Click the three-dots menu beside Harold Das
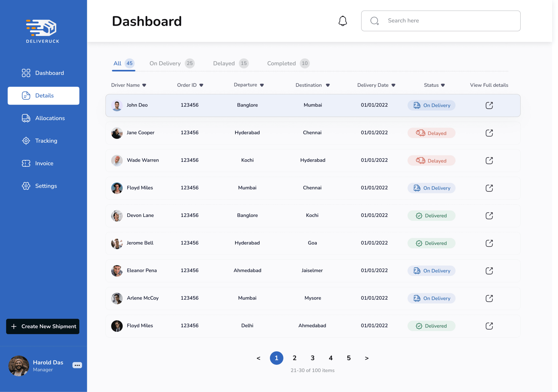This screenshot has height=392, width=558. pyautogui.click(x=77, y=365)
